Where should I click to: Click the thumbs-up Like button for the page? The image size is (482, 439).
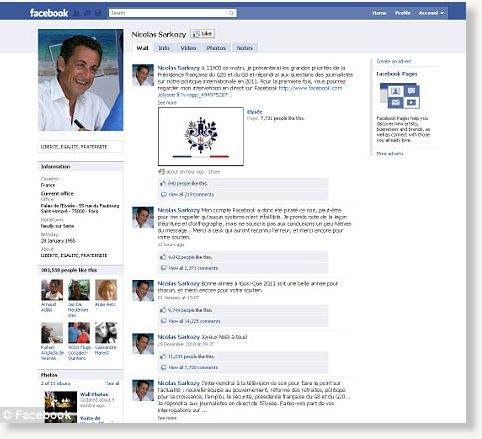point(203,34)
